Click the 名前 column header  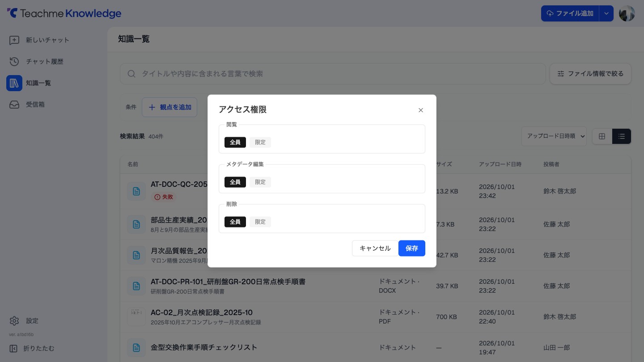click(133, 164)
